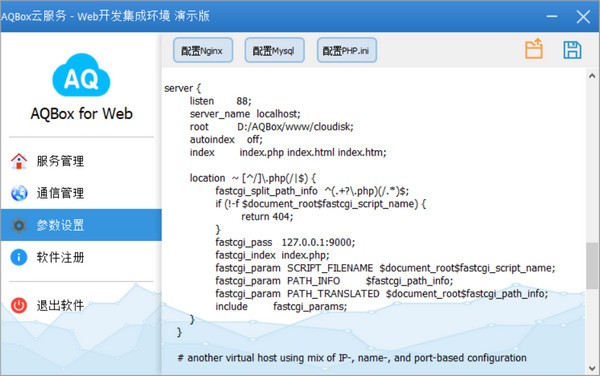Go to 软件注册 page
600x376 pixels.
(81, 257)
